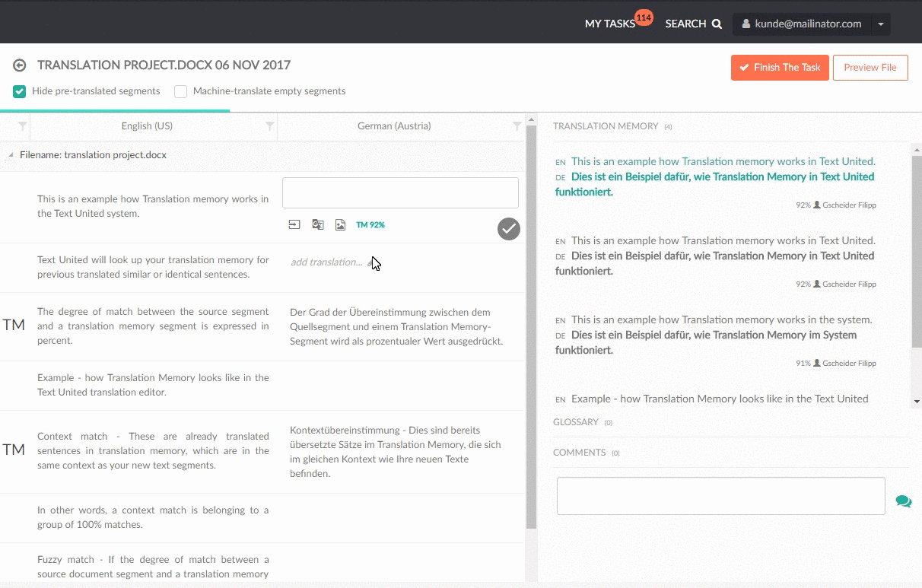Open MY TASKS in the top bar
922x588 pixels.
610,24
